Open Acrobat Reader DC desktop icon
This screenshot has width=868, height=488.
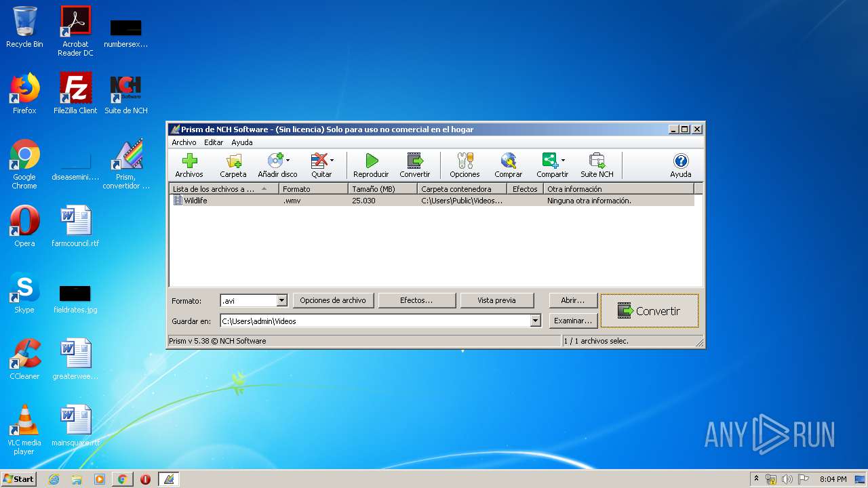pyautogui.click(x=75, y=31)
